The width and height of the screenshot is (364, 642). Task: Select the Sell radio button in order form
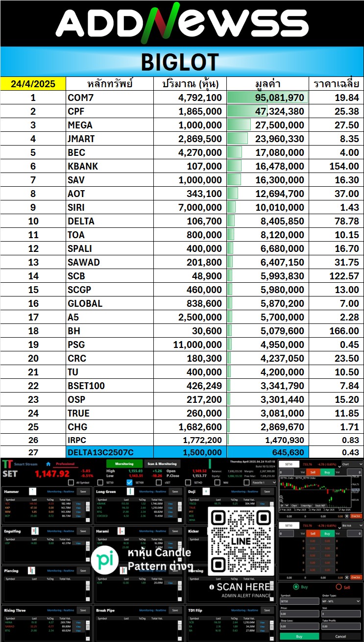[339, 587]
